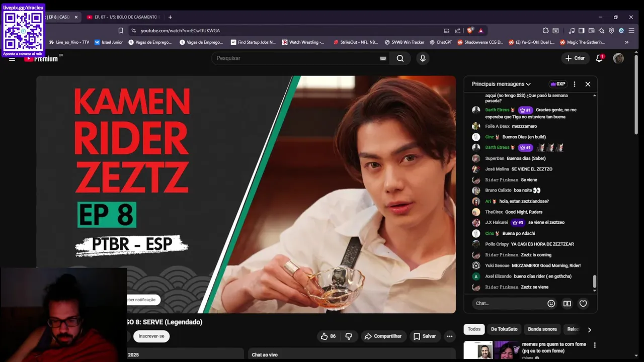Toggle browser sidebar panel icon

[x=581, y=31]
